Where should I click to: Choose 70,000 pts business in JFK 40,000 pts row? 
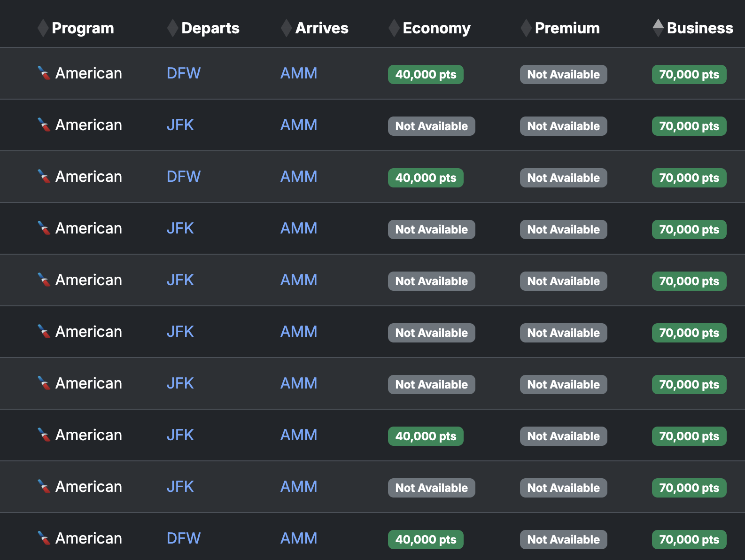click(x=689, y=436)
